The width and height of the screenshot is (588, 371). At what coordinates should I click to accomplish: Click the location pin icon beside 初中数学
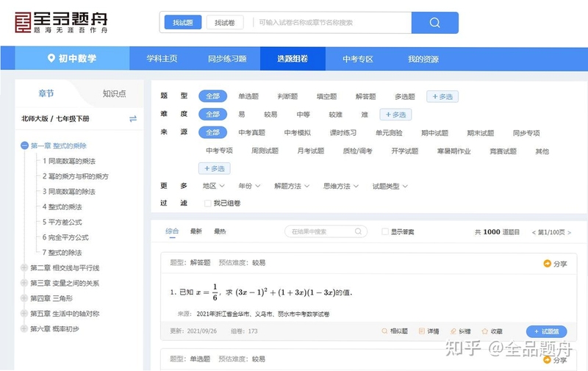(51, 58)
